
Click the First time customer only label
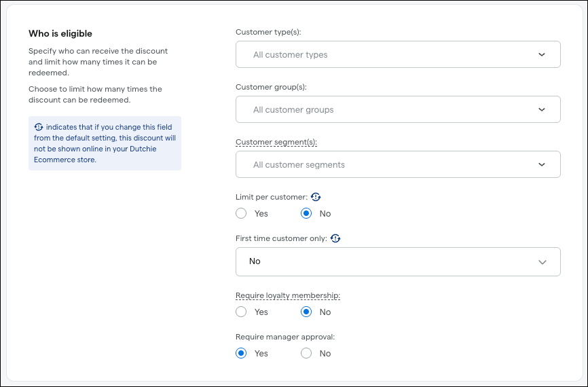[x=281, y=238]
